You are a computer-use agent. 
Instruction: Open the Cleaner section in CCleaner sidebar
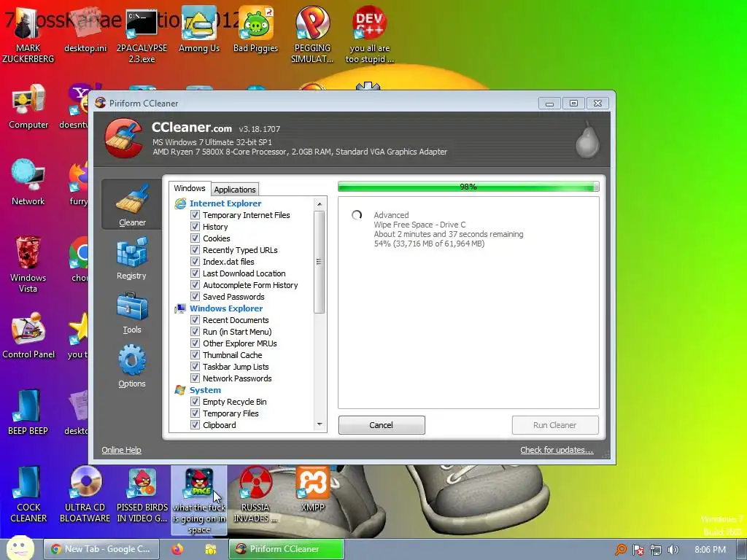(x=132, y=205)
